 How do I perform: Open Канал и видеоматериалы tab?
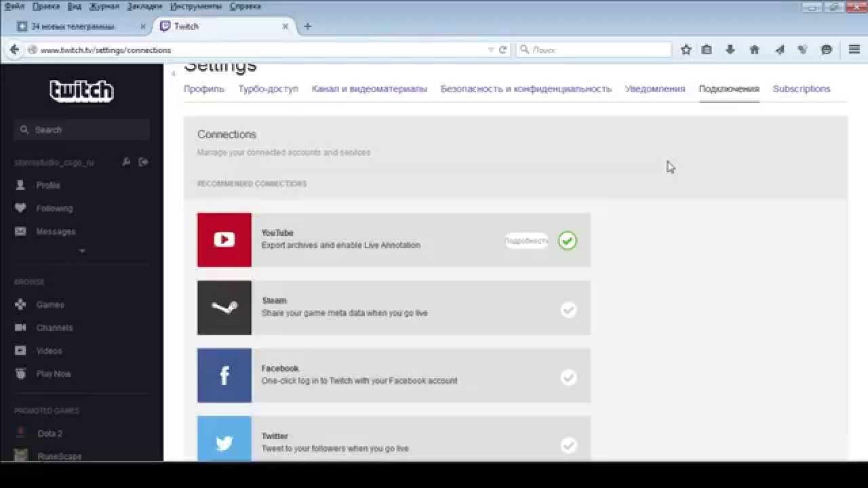click(x=370, y=89)
